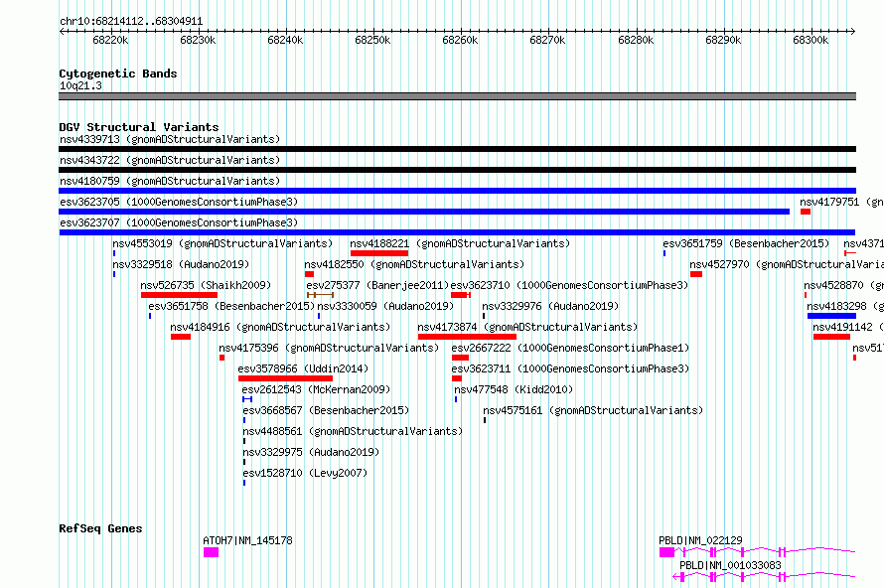This screenshot has width=884, height=588.
Task: Select the esv3623710 red variant bar
Action: (x=461, y=295)
